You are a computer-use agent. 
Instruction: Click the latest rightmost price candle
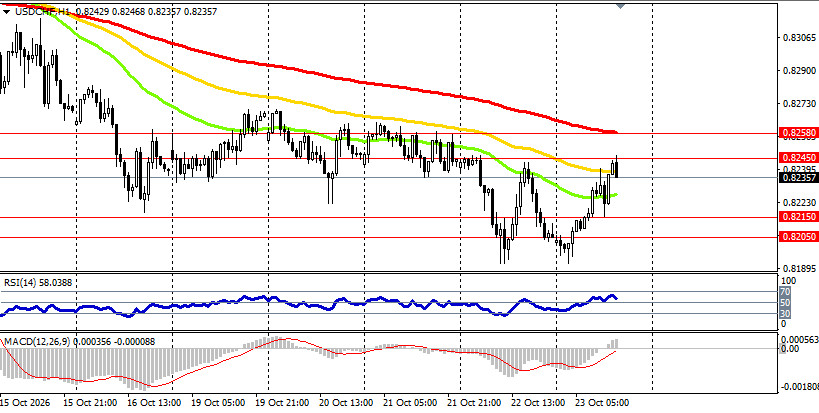click(617, 169)
